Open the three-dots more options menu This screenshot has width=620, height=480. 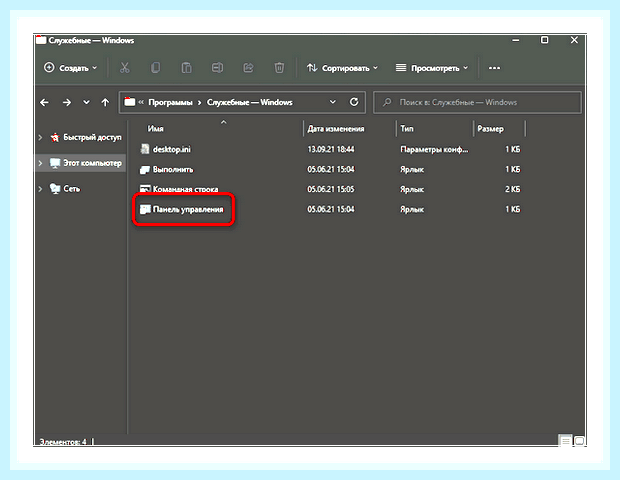pos(494,68)
